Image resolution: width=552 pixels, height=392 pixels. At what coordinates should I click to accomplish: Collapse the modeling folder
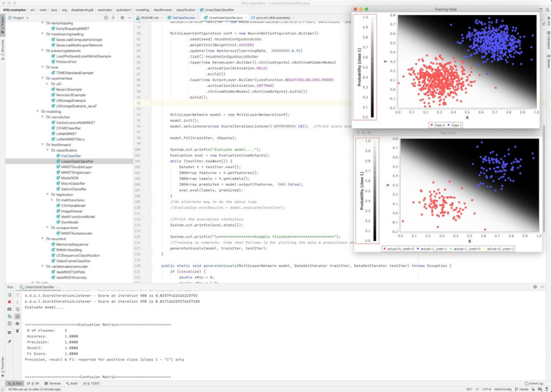click(38, 111)
